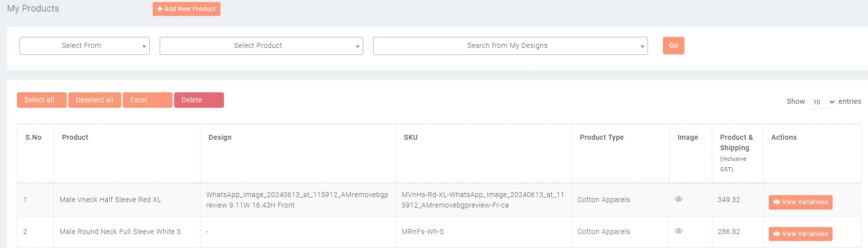The image size is (868, 248).
Task: Click the Add New Product button
Action: click(186, 9)
